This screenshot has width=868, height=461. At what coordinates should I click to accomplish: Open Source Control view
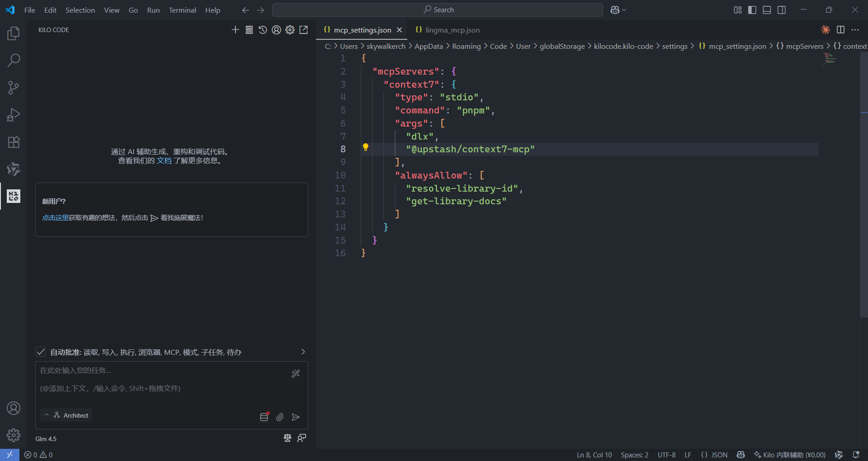pos(14,88)
